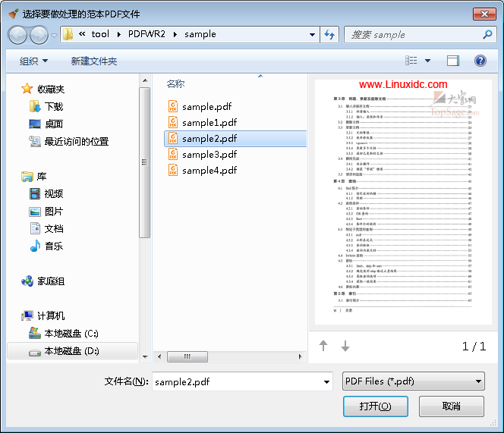Click the music note icon next to 音乐
Screen dimensions: 504x433
pyautogui.click(x=35, y=246)
